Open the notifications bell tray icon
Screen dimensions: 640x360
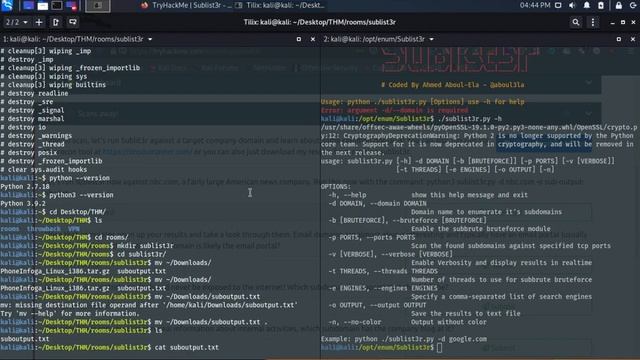[587, 5]
